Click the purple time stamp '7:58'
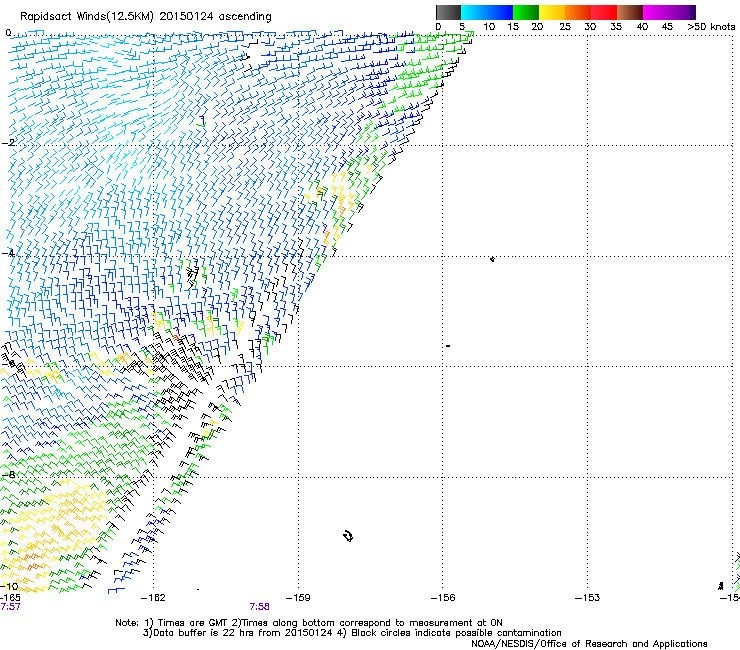Viewport: 740px width, 650px height. point(260,607)
